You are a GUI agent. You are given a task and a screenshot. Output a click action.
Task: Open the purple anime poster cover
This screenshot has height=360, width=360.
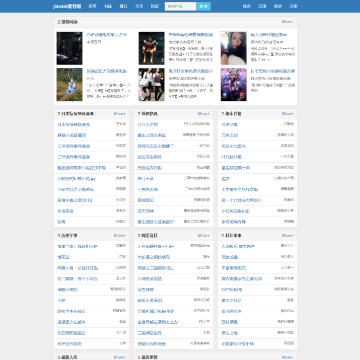tap(234, 85)
